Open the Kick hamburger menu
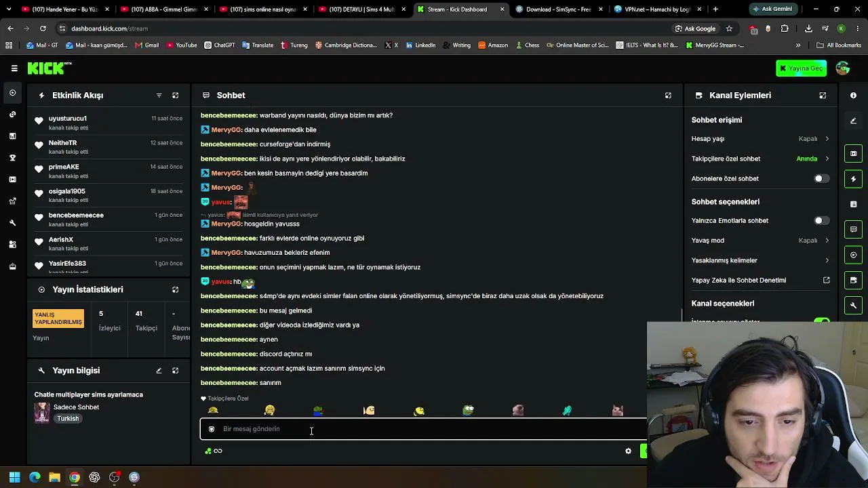This screenshot has height=488, width=868. (14, 68)
